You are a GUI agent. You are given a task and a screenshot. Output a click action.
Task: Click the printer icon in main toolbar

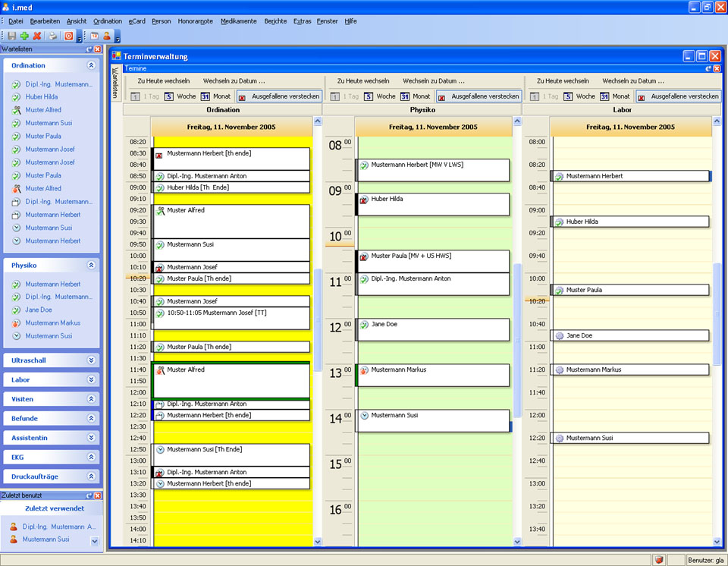coord(53,36)
